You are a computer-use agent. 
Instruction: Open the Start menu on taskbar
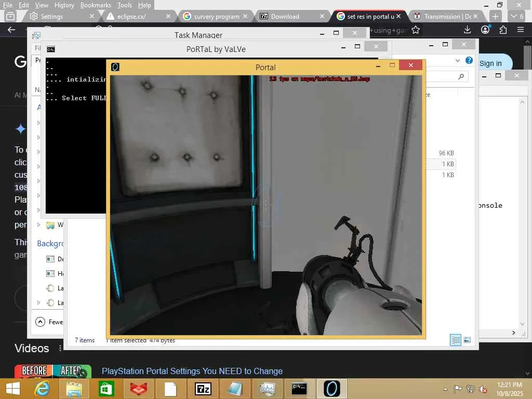pyautogui.click(x=13, y=389)
